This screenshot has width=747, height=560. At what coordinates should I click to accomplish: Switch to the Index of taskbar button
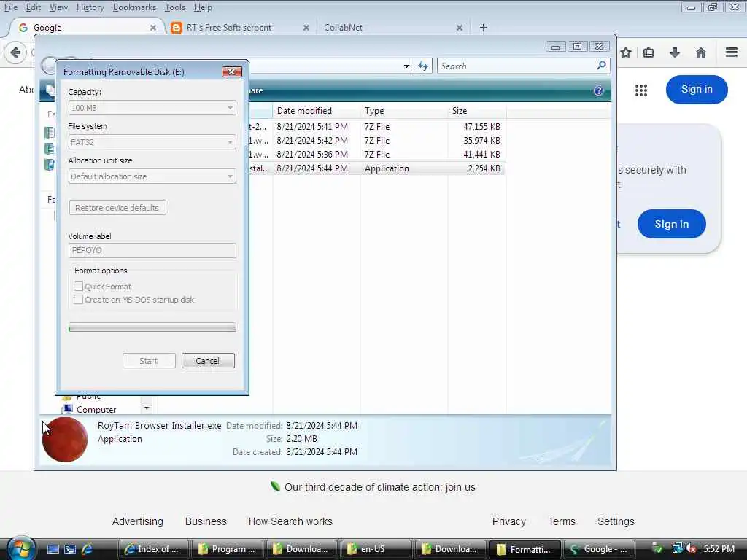(x=153, y=549)
